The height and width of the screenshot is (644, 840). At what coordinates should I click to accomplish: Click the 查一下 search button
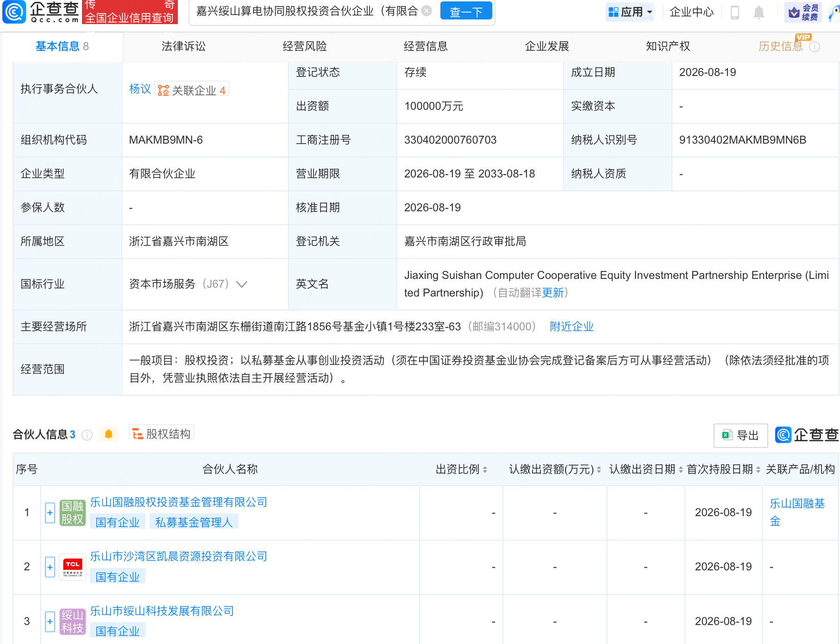pyautogui.click(x=466, y=11)
